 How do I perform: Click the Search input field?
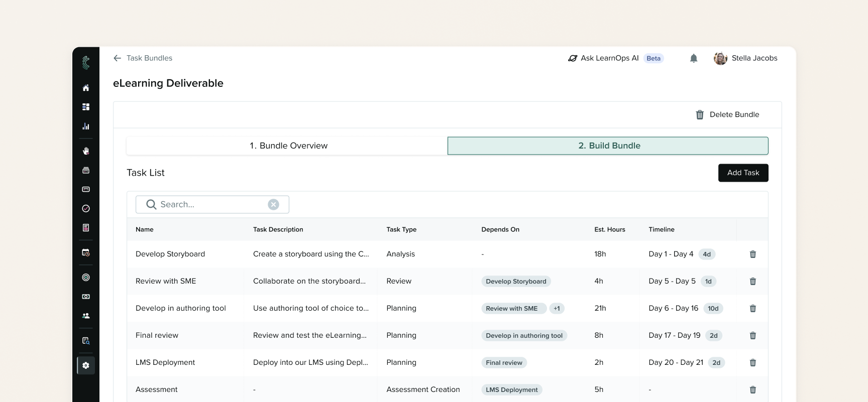tap(212, 204)
